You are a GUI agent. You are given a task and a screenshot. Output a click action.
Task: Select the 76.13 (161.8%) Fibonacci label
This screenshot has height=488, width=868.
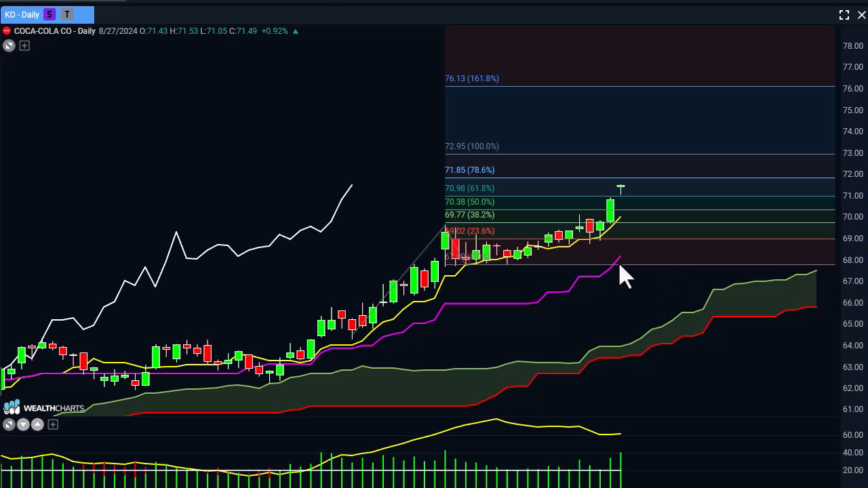(472, 79)
